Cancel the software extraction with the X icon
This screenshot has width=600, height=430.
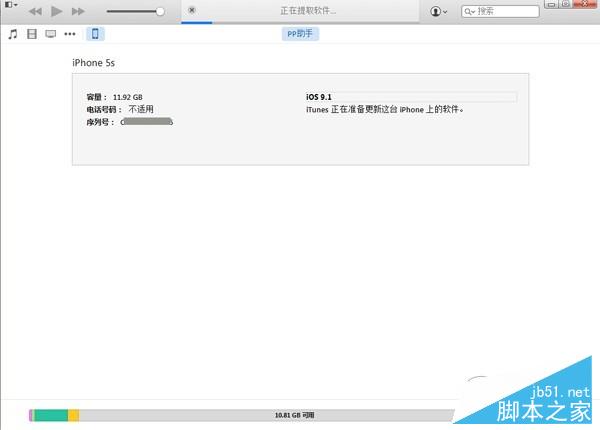coord(192,10)
